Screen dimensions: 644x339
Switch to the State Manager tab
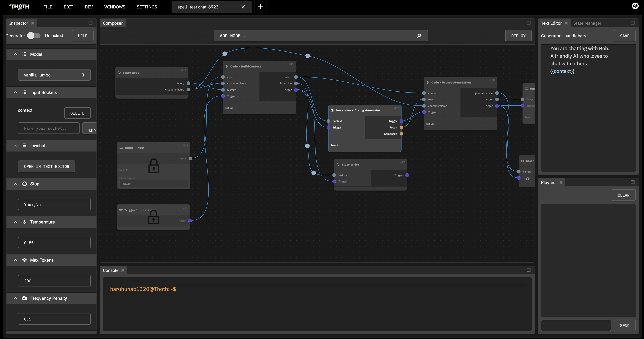point(587,23)
